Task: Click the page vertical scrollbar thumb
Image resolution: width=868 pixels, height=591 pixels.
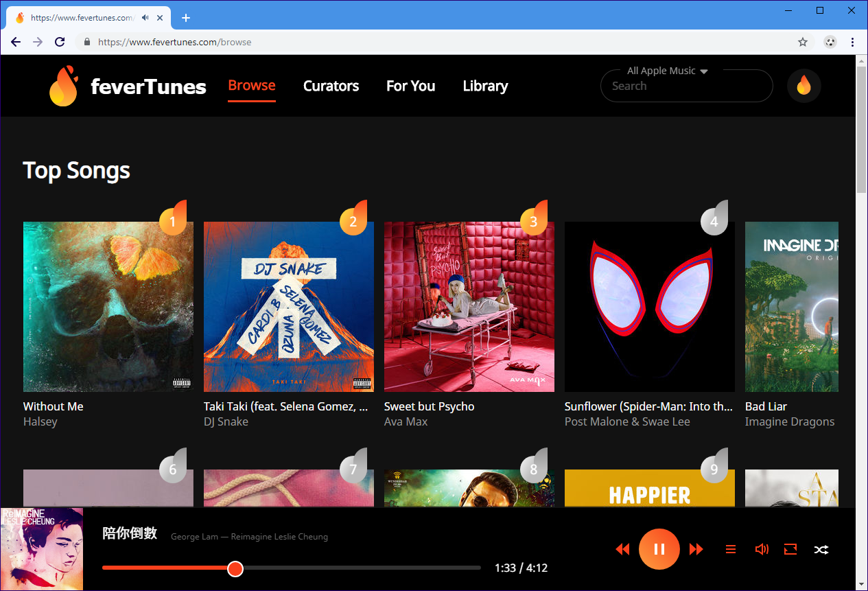Action: tap(862, 130)
